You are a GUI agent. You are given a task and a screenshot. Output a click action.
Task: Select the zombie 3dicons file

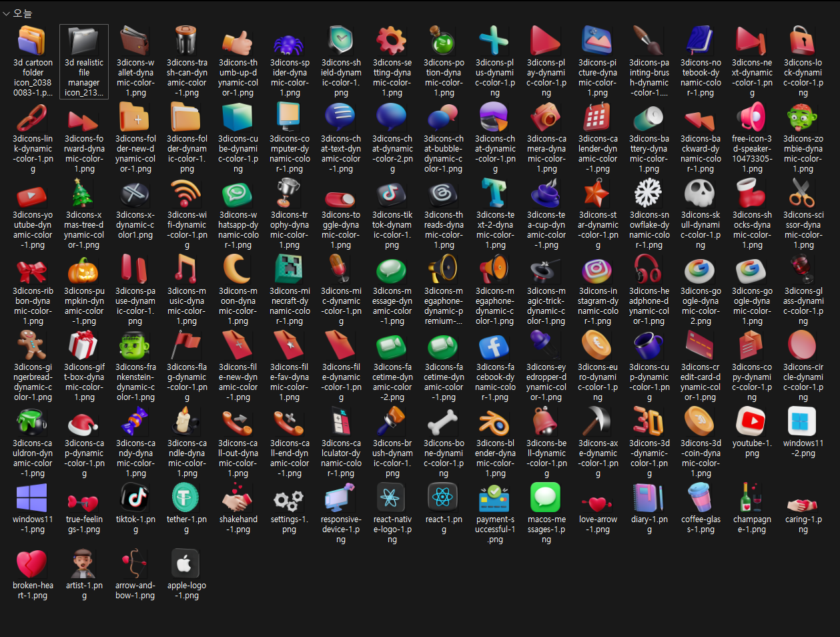coord(803,138)
